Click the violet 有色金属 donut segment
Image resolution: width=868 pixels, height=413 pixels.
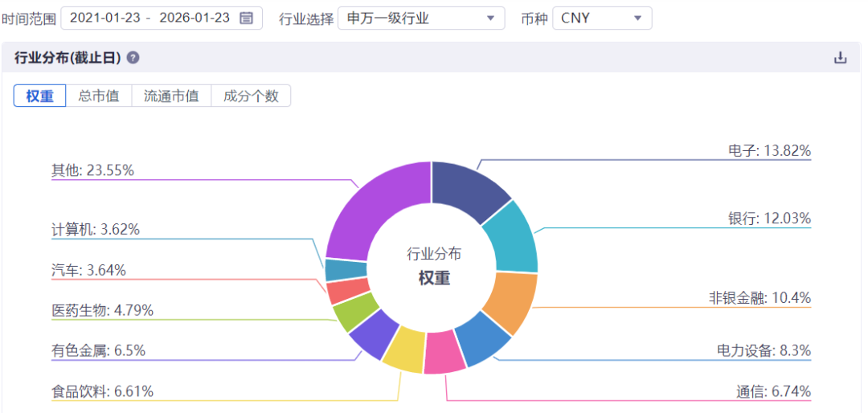pos(374,334)
